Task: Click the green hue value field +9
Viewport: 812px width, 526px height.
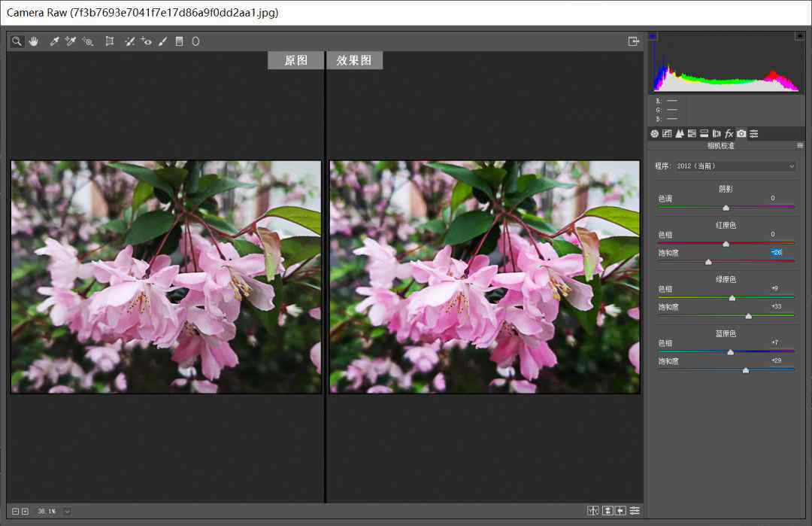Action: [x=774, y=288]
